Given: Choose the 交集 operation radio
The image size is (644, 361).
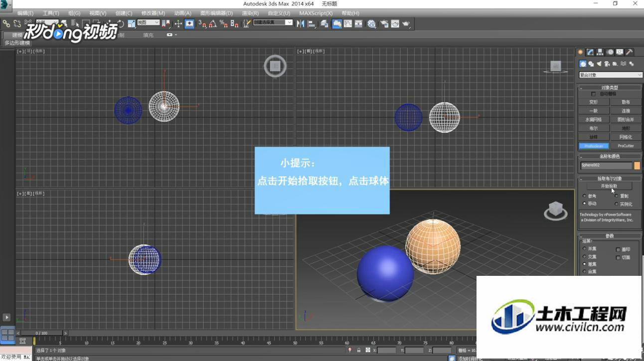Looking at the screenshot, I should pos(585,256).
